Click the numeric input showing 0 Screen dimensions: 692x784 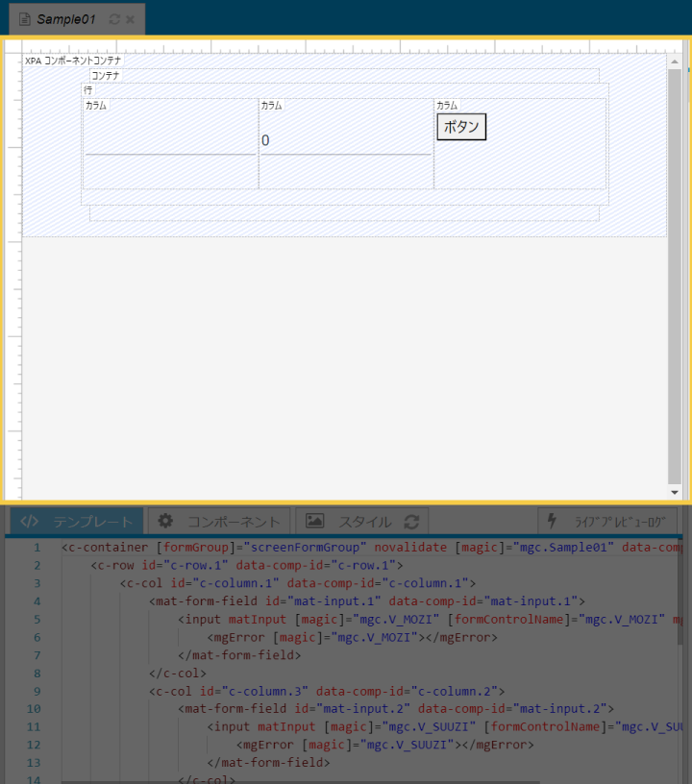(x=346, y=141)
